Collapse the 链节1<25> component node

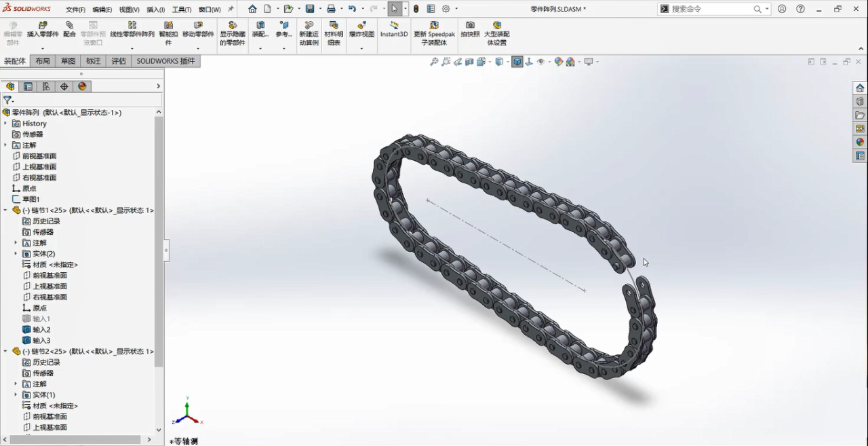coord(5,210)
